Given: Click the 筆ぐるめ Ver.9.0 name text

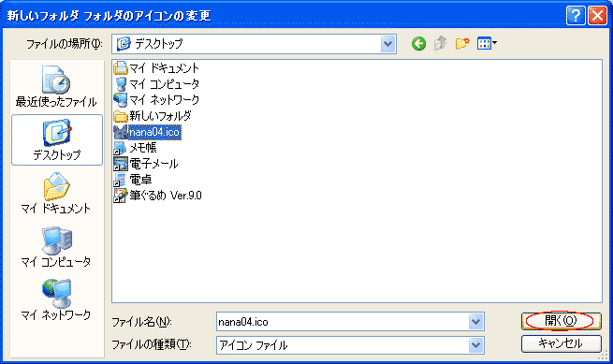Looking at the screenshot, I should coord(166,196).
